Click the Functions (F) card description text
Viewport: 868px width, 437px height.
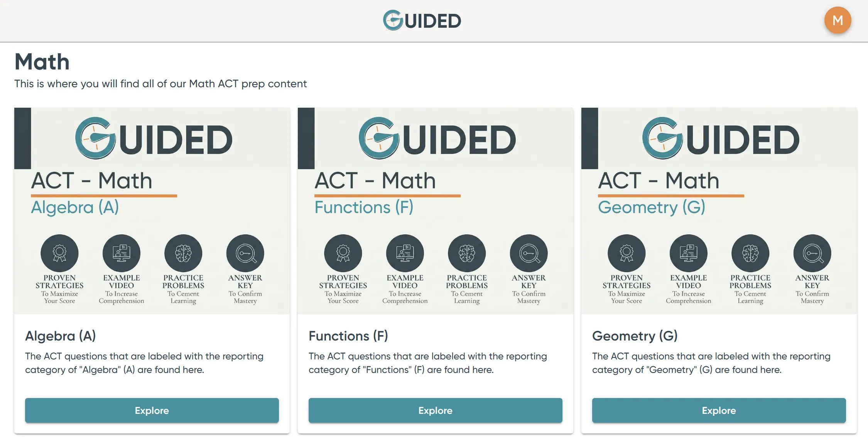click(x=427, y=363)
